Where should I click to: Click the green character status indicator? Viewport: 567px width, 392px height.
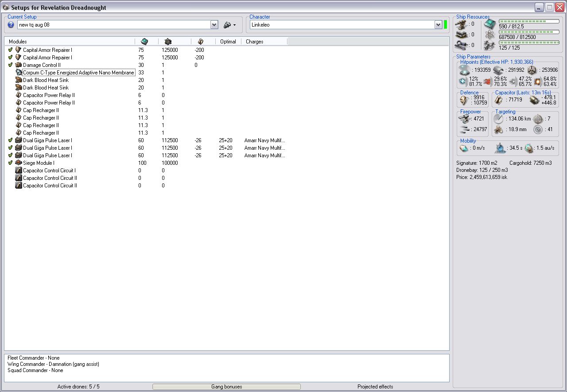[446, 25]
